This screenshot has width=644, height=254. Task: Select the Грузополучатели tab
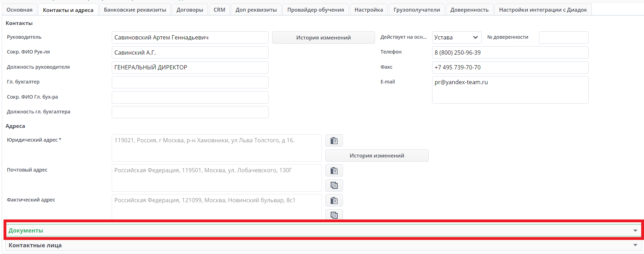[x=417, y=10]
